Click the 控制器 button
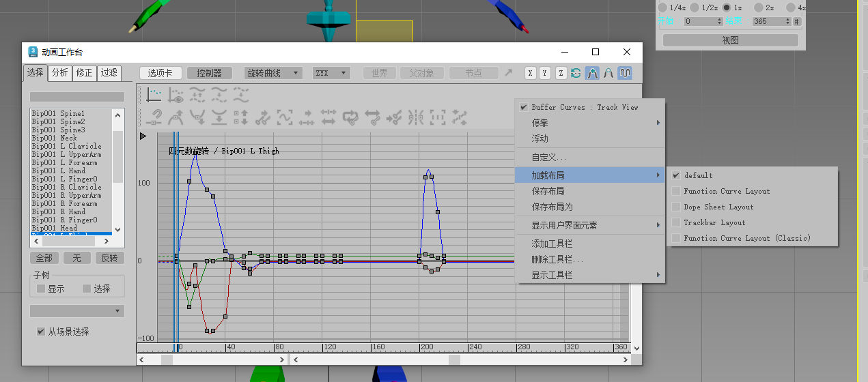 click(x=209, y=73)
